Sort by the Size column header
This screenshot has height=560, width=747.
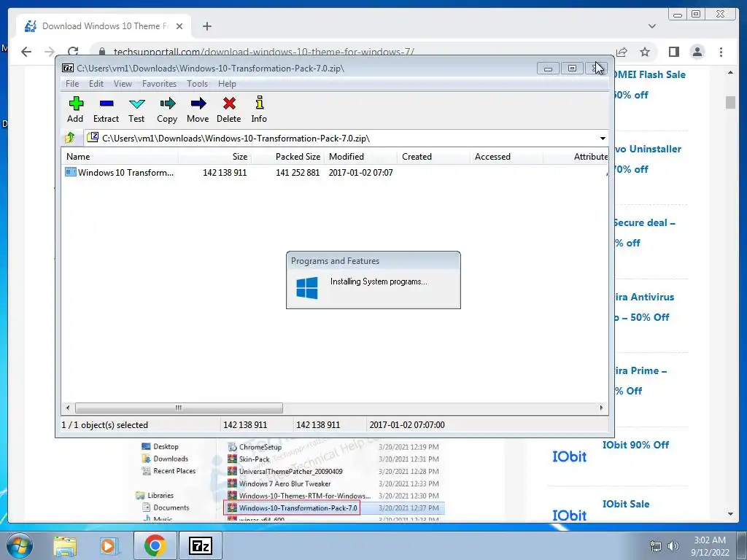(x=215, y=157)
